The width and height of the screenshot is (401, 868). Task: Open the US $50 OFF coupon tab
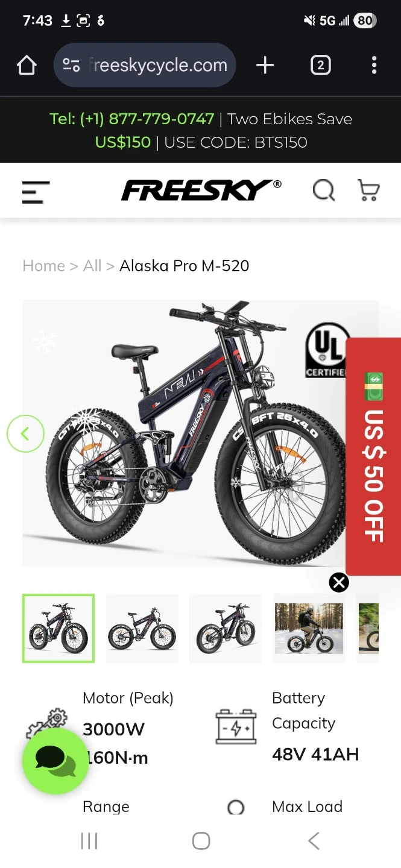click(373, 456)
